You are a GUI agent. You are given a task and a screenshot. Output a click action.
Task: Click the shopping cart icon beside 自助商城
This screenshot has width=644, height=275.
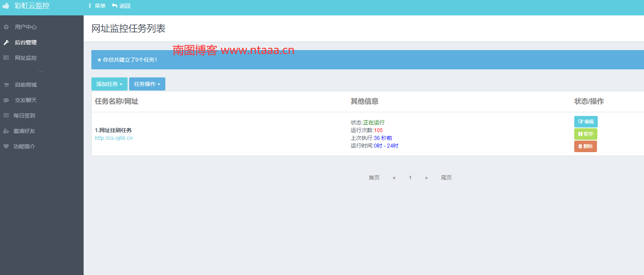(6, 85)
